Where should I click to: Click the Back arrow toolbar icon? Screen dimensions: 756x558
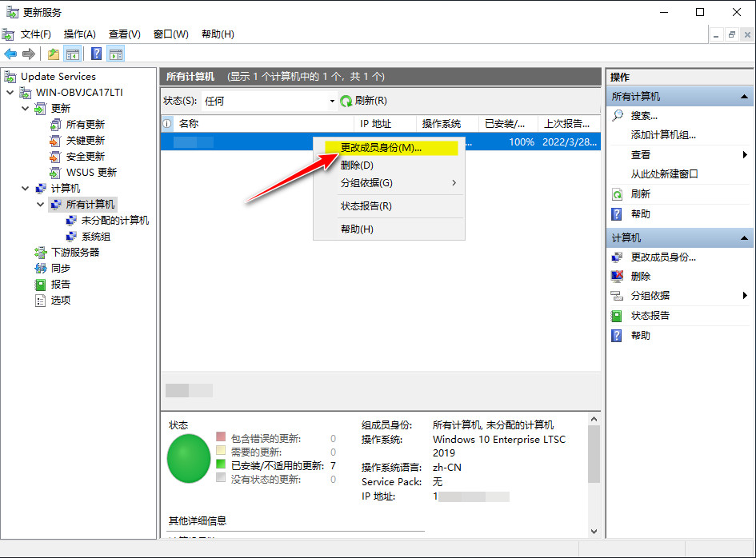10,54
